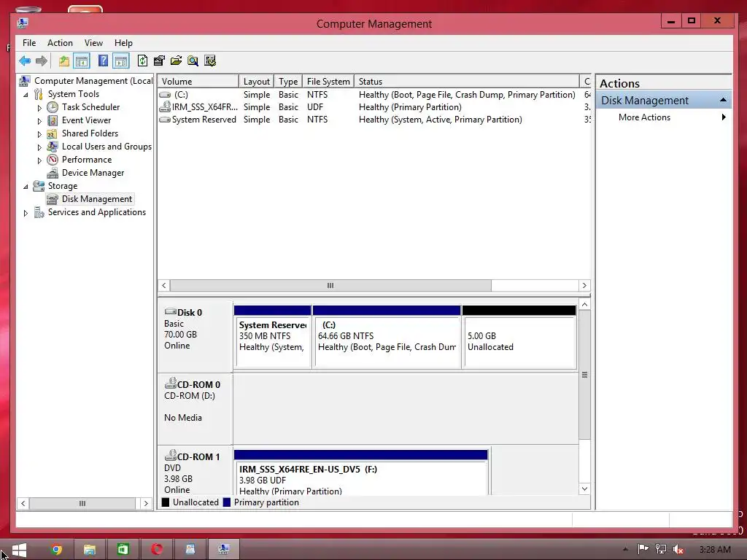Toggle the Show/Hide Action Pane toolbar icon

[x=121, y=61]
